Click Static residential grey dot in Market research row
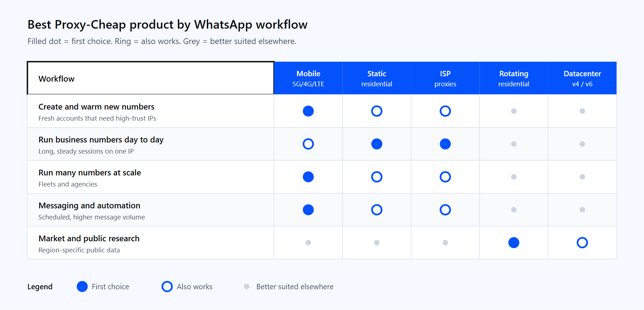The width and height of the screenshot is (644, 310). tap(377, 243)
